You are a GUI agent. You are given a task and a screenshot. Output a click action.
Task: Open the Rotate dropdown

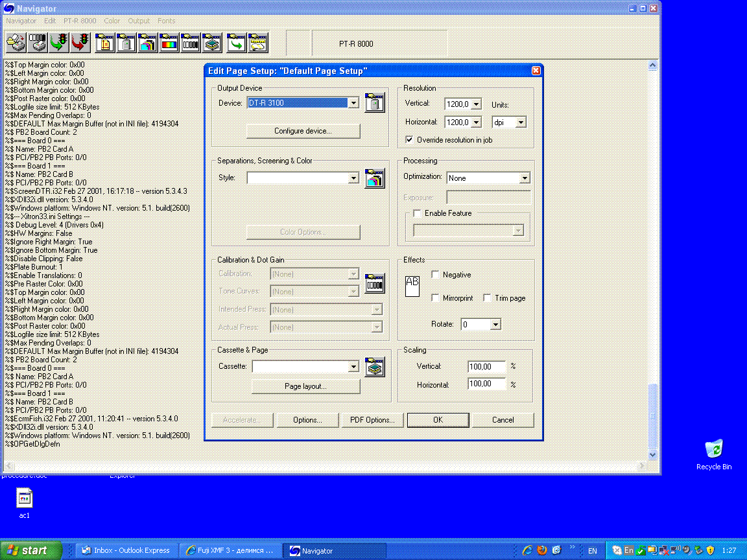point(495,324)
